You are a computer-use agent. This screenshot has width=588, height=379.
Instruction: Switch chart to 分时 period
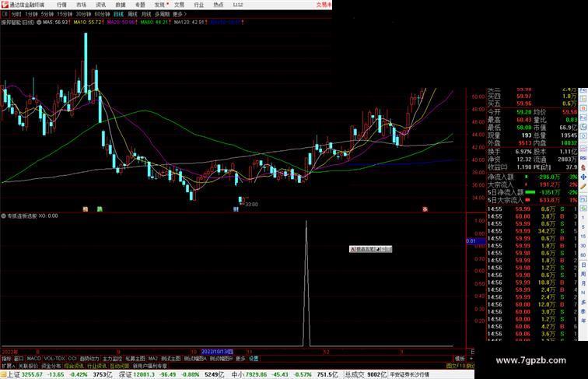pyautogui.click(x=16, y=14)
